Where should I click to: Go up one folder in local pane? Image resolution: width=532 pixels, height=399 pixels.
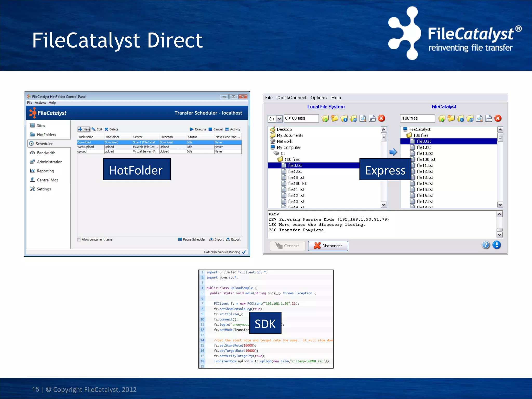point(325,119)
